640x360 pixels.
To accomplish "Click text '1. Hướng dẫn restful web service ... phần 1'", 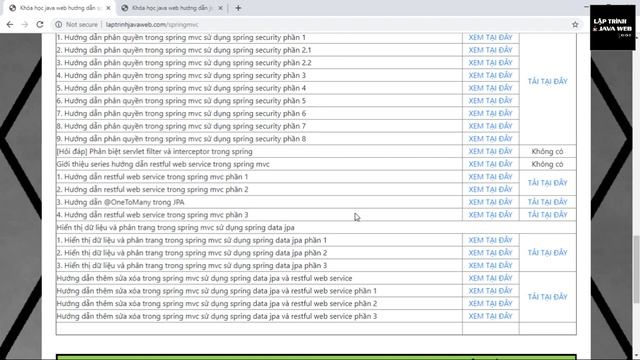I will [x=152, y=177].
